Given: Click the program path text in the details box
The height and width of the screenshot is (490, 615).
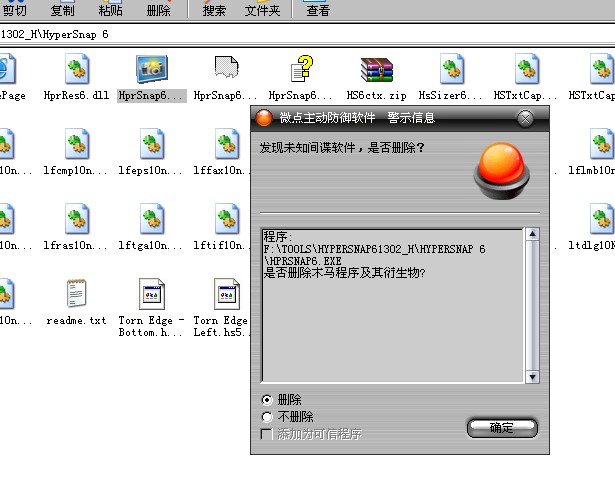Looking at the screenshot, I should (x=374, y=255).
